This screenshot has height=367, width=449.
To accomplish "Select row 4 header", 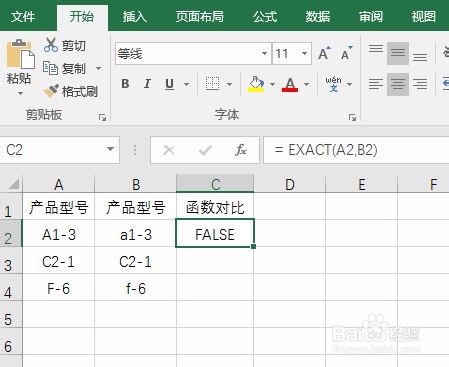I will pos(11,288).
